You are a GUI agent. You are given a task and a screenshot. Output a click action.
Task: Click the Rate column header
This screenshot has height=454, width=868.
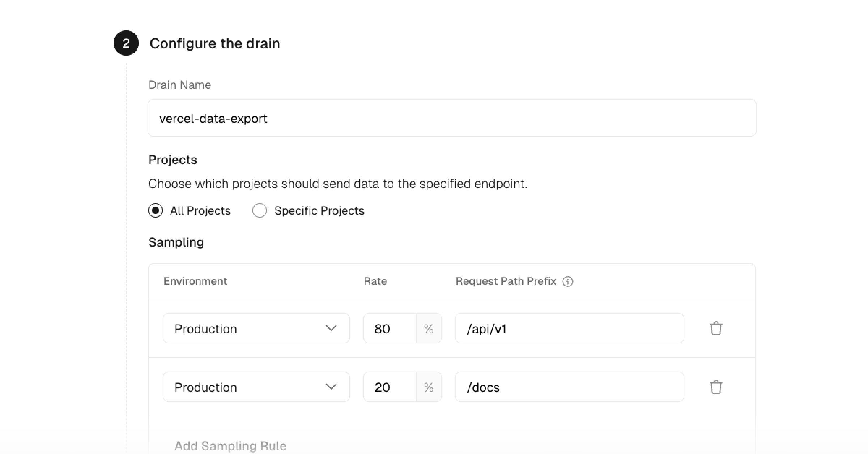tap(375, 281)
